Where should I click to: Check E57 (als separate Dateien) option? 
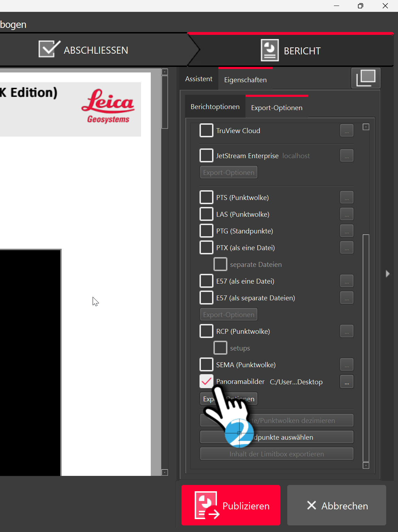(x=206, y=298)
